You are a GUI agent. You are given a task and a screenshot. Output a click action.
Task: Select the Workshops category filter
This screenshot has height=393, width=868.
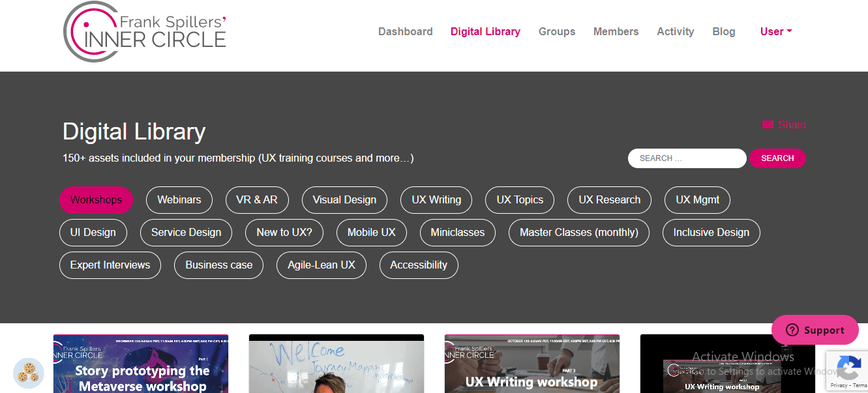pyautogui.click(x=96, y=200)
